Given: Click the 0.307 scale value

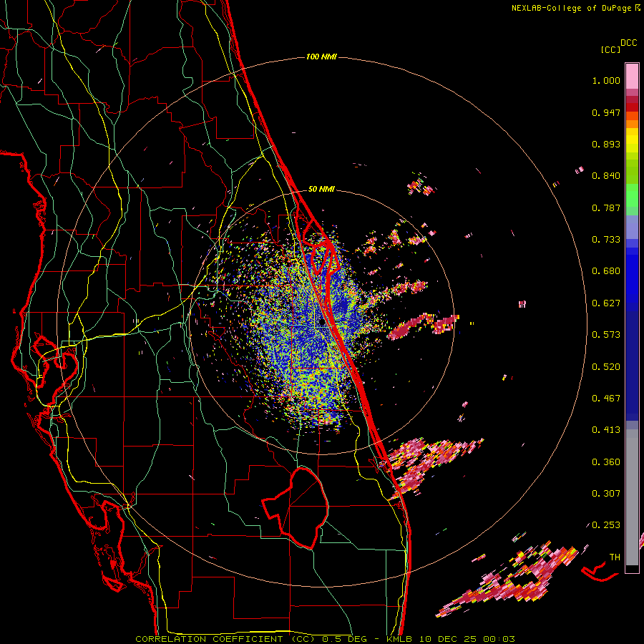Looking at the screenshot, I should click(x=606, y=494).
